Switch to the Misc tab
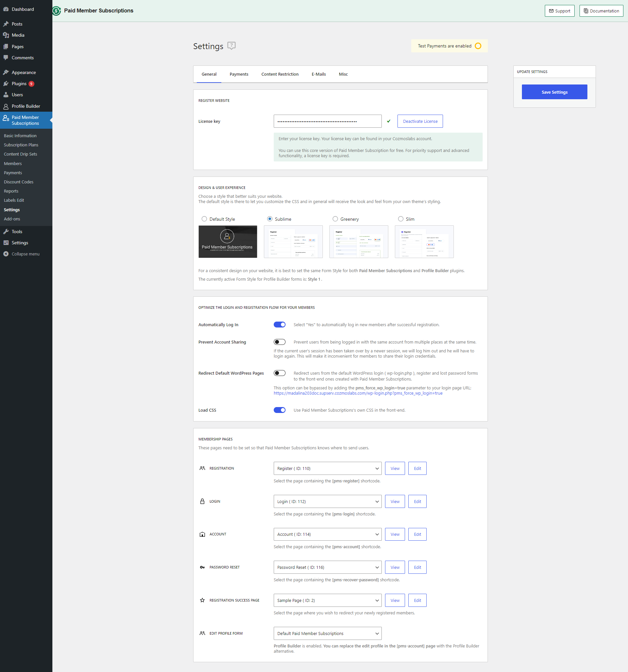 pos(343,74)
